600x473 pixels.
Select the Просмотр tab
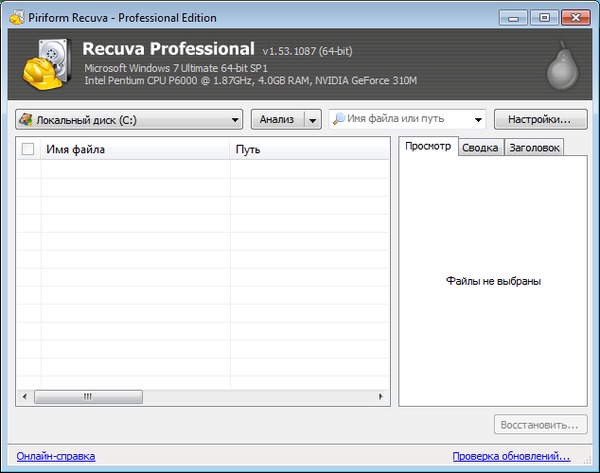428,147
